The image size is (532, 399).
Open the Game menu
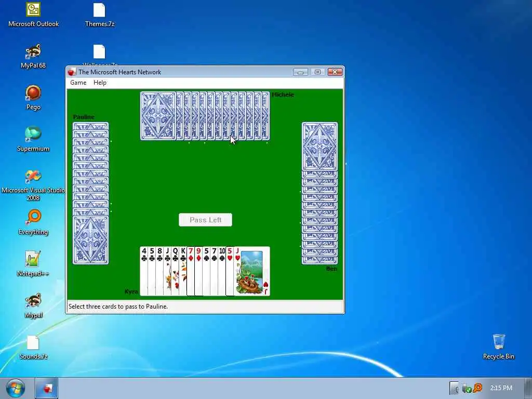[78, 83]
